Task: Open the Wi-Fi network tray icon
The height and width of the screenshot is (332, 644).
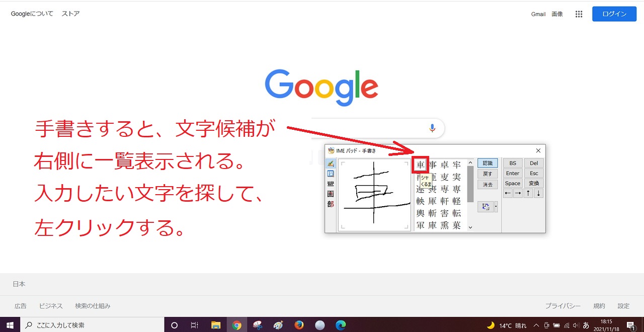Action: coord(567,325)
